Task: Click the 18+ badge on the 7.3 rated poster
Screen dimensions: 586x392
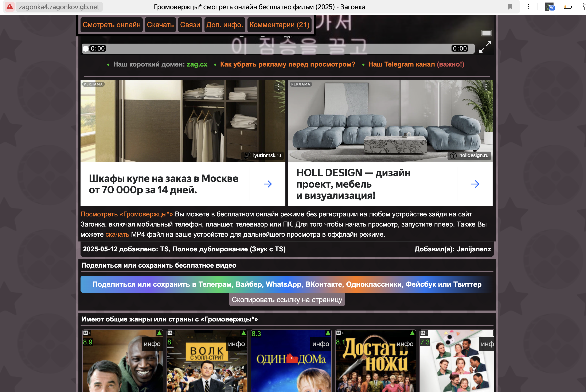Action: (424, 333)
